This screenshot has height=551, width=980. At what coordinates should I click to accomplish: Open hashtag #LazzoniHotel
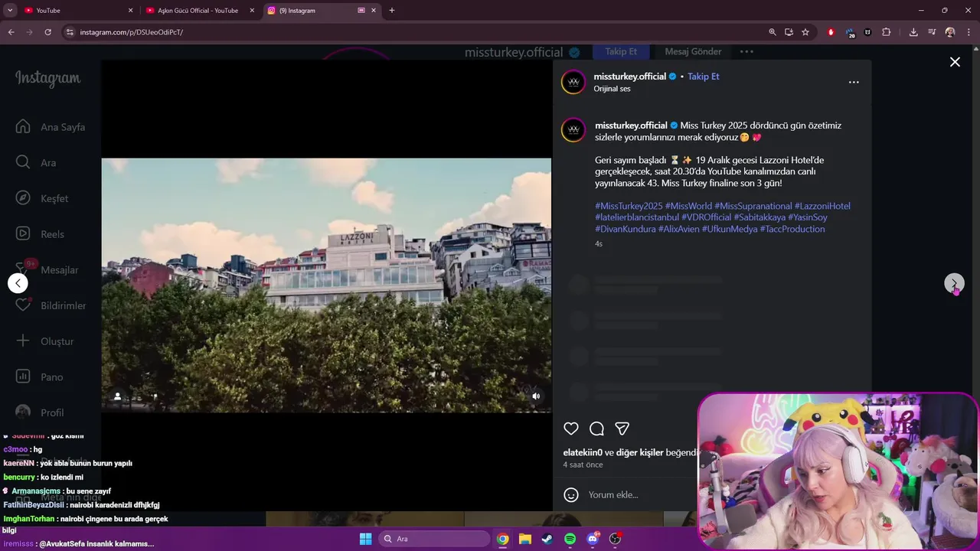(x=822, y=206)
